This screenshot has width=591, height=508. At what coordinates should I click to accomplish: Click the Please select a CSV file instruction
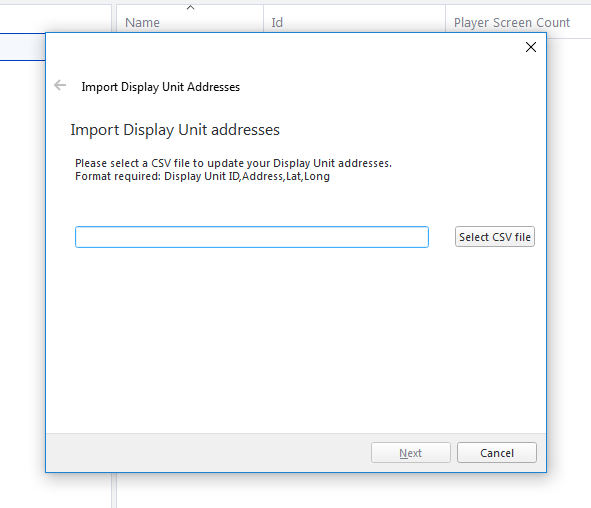coord(233,163)
